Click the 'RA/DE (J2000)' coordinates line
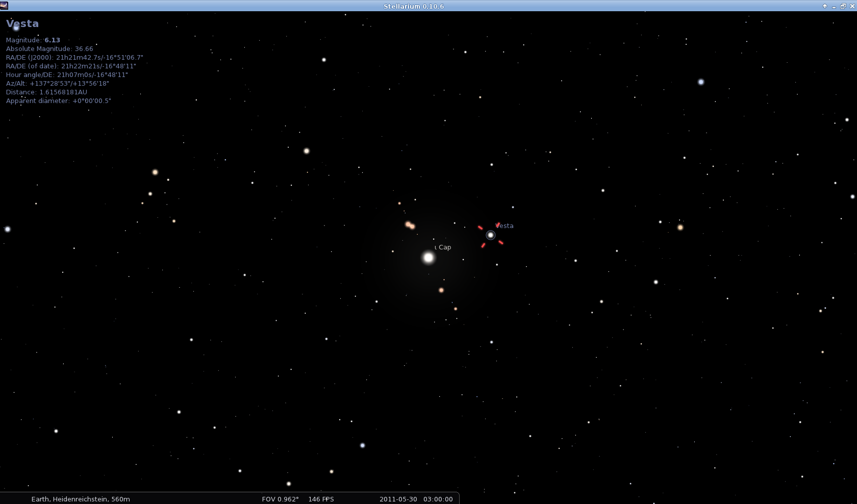Viewport: 857px width, 504px height. [74, 57]
